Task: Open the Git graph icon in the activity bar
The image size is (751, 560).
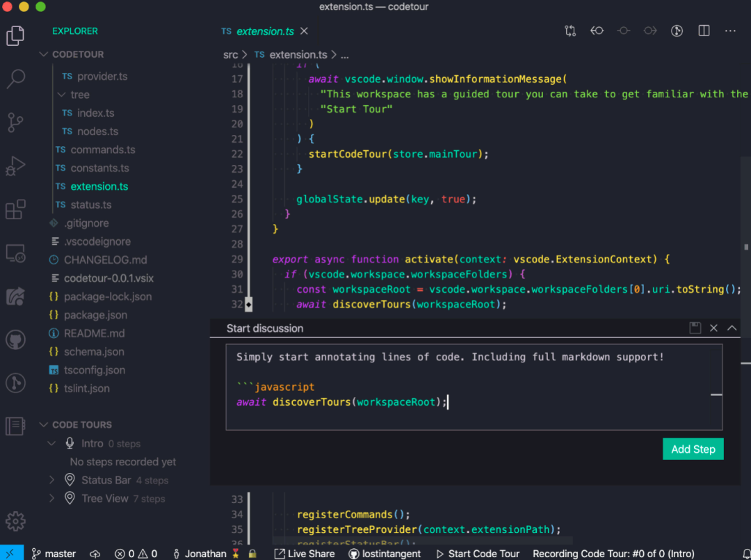Action: tap(15, 383)
